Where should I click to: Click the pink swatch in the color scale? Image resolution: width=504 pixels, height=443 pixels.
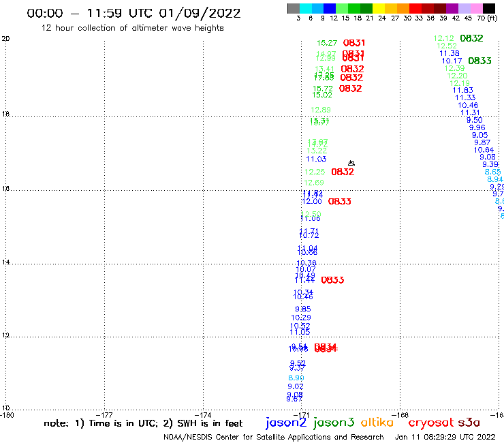point(475,8)
